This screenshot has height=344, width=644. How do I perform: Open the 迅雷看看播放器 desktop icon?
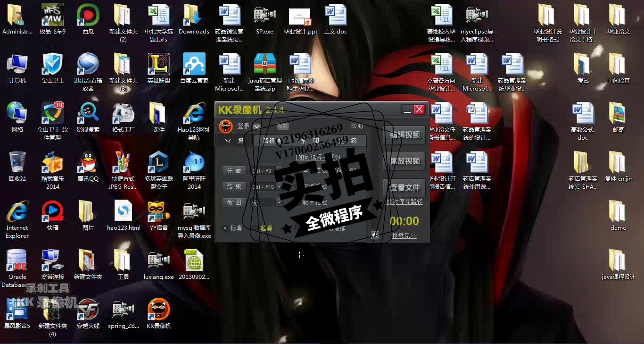(x=88, y=72)
